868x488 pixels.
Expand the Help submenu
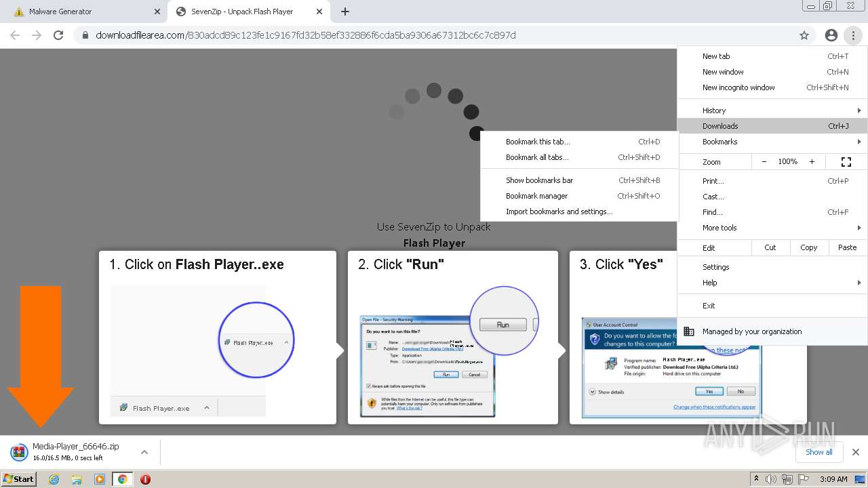pos(772,283)
